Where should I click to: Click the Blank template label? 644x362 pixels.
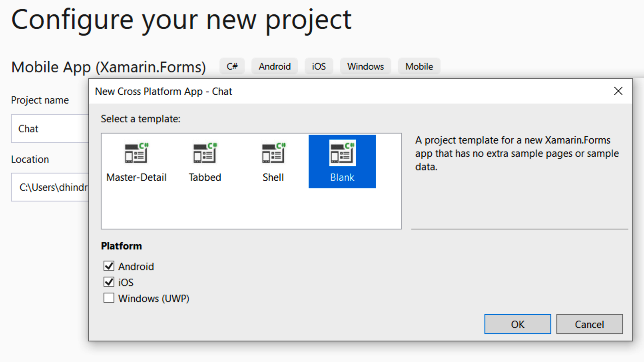click(342, 178)
